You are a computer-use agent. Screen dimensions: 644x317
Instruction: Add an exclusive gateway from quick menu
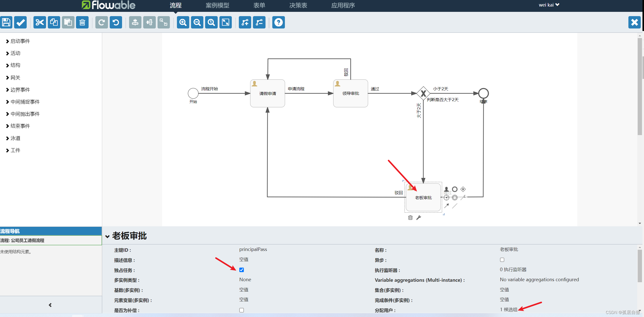click(463, 189)
